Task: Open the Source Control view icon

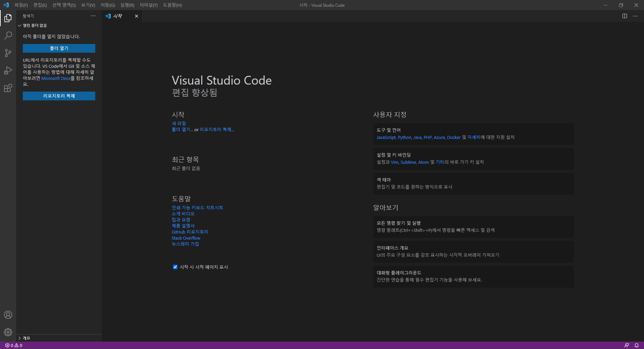Action: tap(8, 53)
